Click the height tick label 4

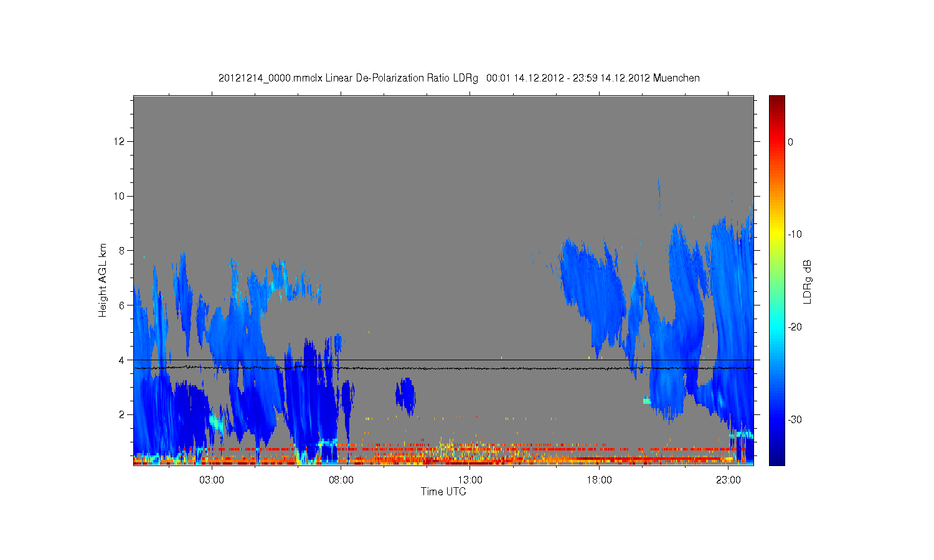(x=123, y=360)
